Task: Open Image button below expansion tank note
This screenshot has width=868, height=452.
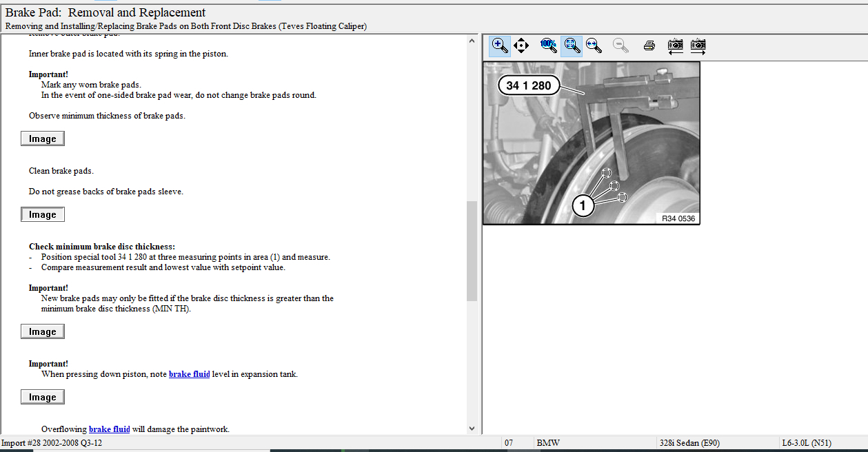Action: coord(43,398)
